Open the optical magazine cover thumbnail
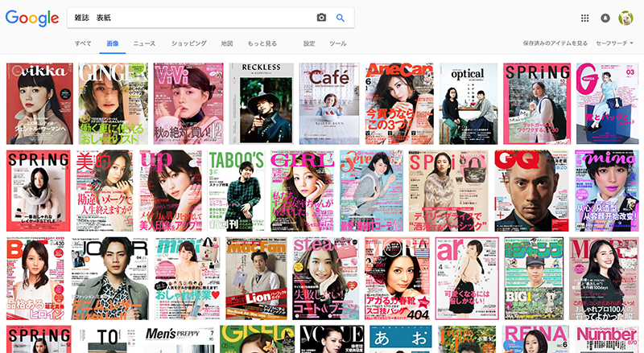 469,104
